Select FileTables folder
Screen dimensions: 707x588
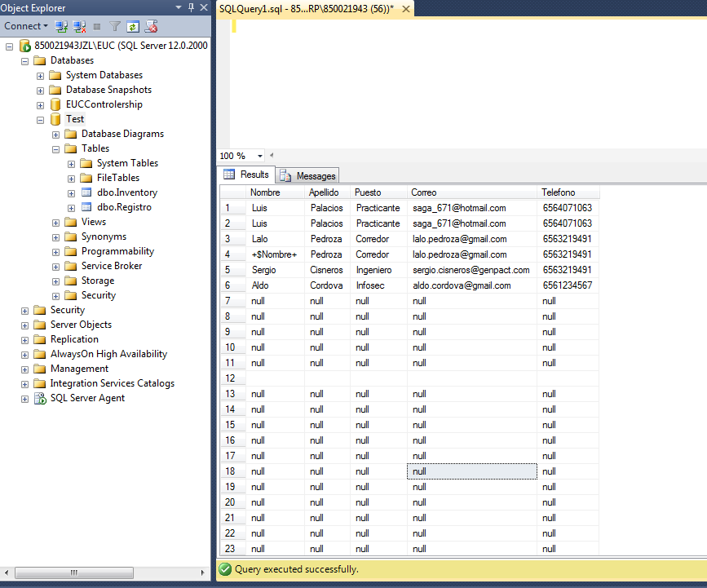(x=118, y=178)
